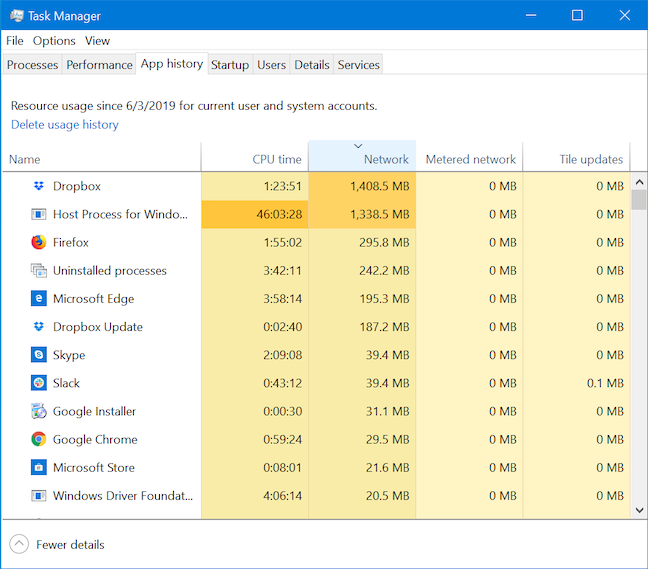The height and width of the screenshot is (569, 648).
Task: Switch to the Details tab
Action: pyautogui.click(x=312, y=65)
